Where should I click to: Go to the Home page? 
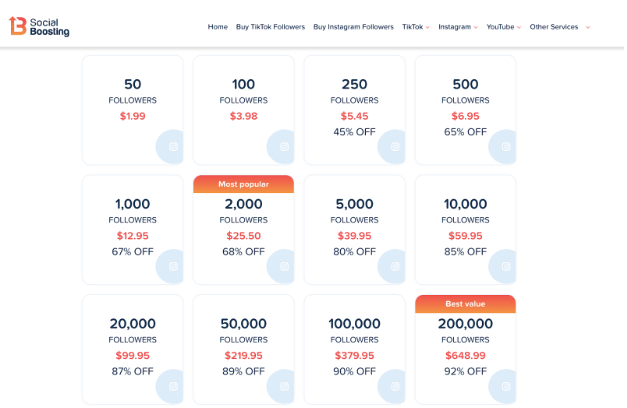coord(218,27)
